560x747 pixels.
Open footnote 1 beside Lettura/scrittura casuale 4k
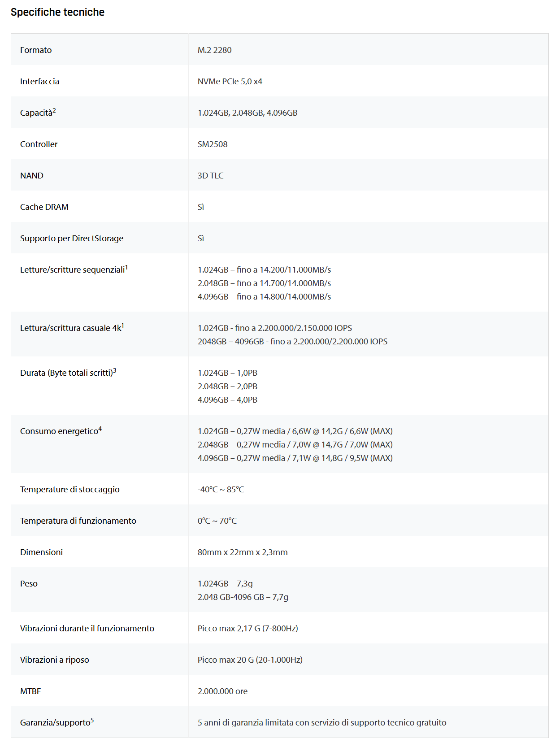pyautogui.click(x=123, y=326)
